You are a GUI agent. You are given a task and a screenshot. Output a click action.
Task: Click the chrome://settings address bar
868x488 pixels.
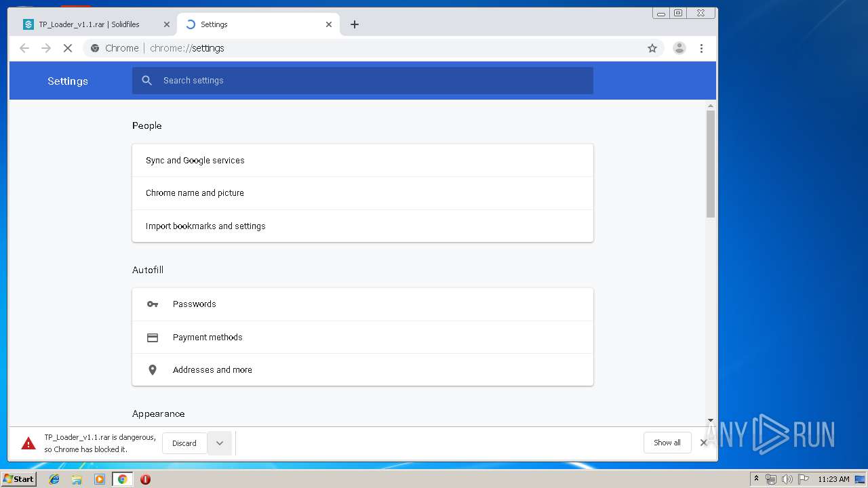click(373, 48)
